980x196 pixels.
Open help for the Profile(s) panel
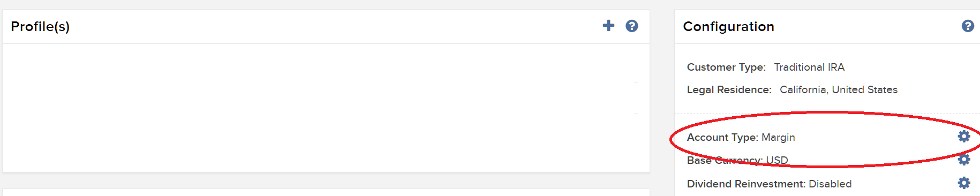point(632,26)
